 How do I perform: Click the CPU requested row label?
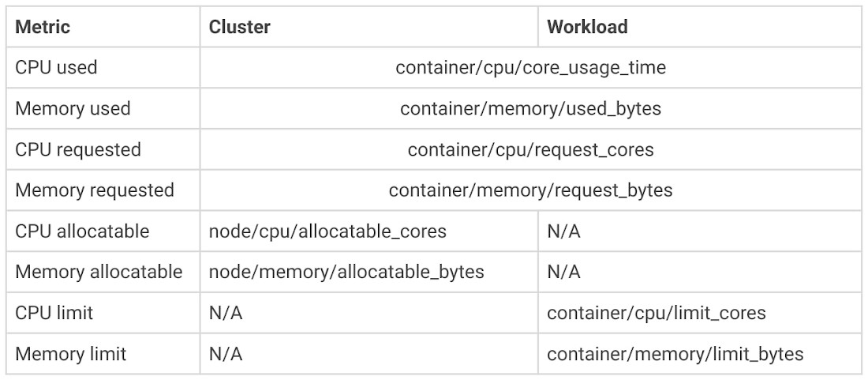[x=78, y=149]
